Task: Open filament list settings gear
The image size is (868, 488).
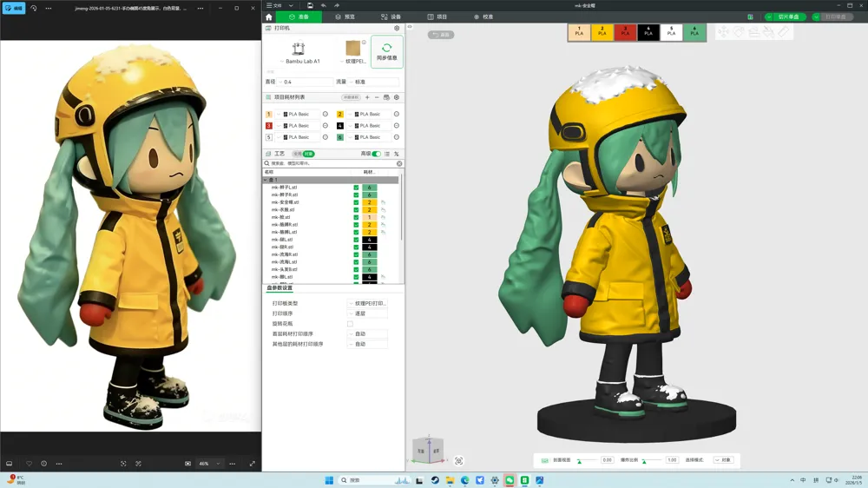Action: point(397,97)
